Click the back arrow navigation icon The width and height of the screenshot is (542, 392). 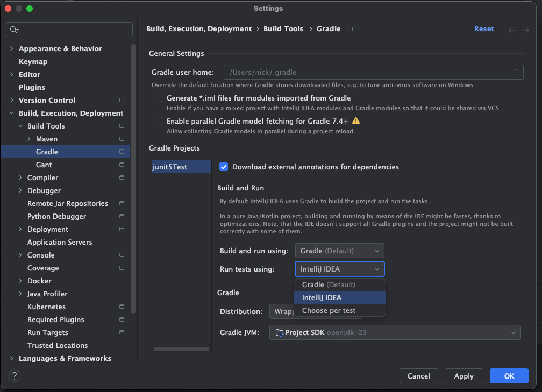click(x=511, y=30)
